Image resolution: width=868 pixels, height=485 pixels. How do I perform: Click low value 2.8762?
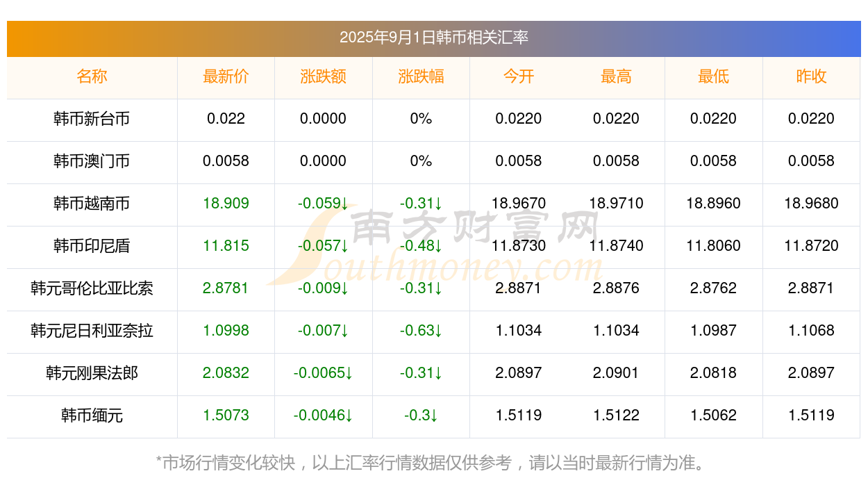pyautogui.click(x=714, y=288)
